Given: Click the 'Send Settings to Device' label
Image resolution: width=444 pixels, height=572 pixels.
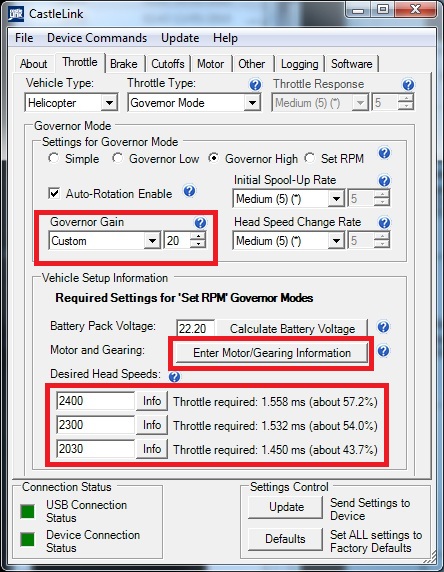Looking at the screenshot, I should 370,509.
